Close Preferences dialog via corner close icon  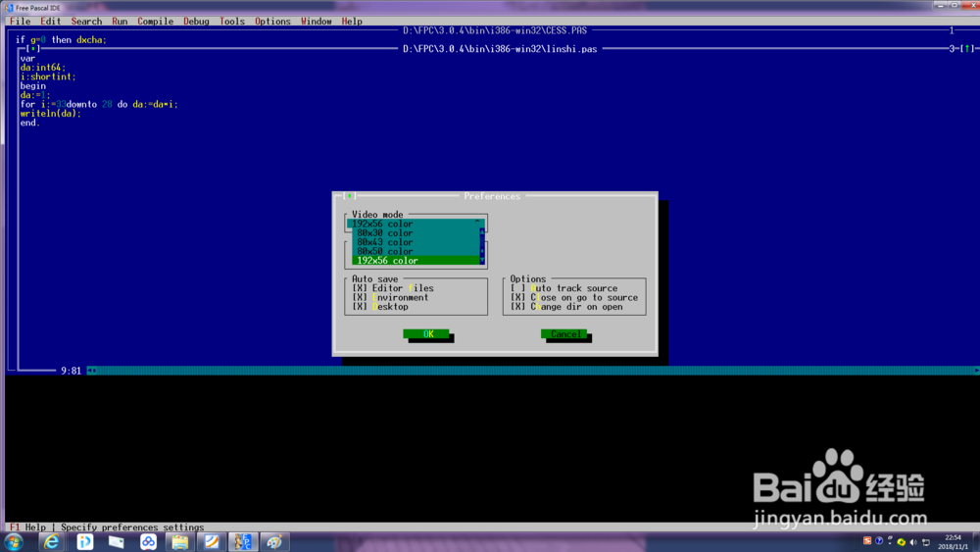click(x=350, y=196)
